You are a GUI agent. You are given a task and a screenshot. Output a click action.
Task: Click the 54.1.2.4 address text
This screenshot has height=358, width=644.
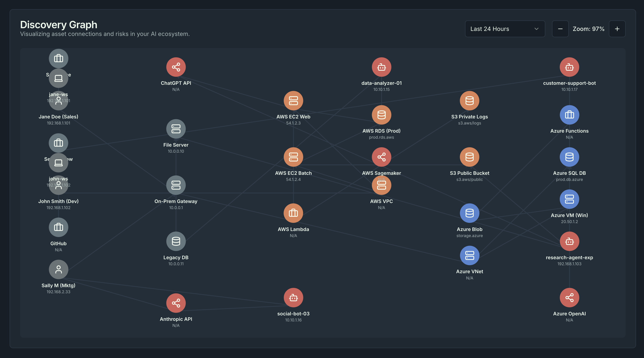point(293,179)
